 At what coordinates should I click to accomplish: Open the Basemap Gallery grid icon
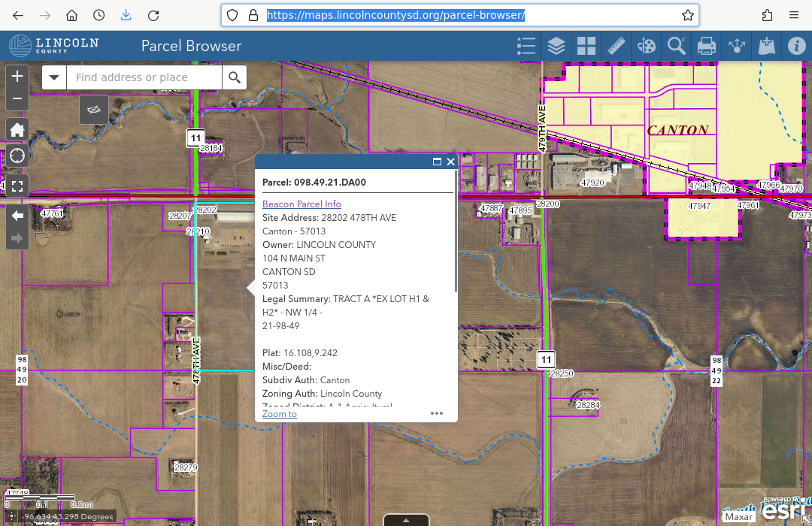click(586, 47)
